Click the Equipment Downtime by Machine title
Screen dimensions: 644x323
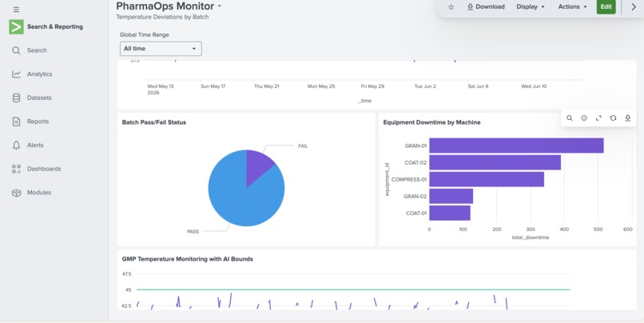(431, 122)
